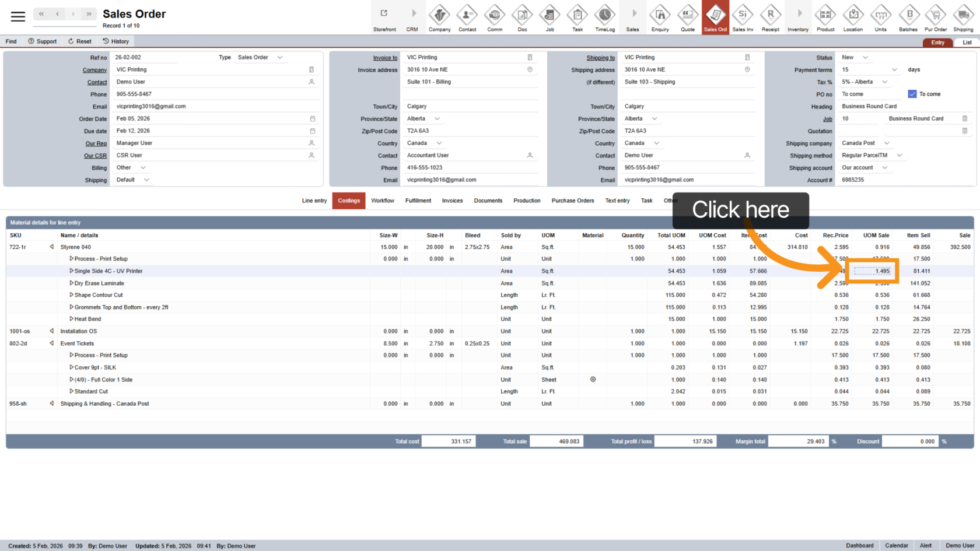Click the Invoice to link

pos(385,58)
